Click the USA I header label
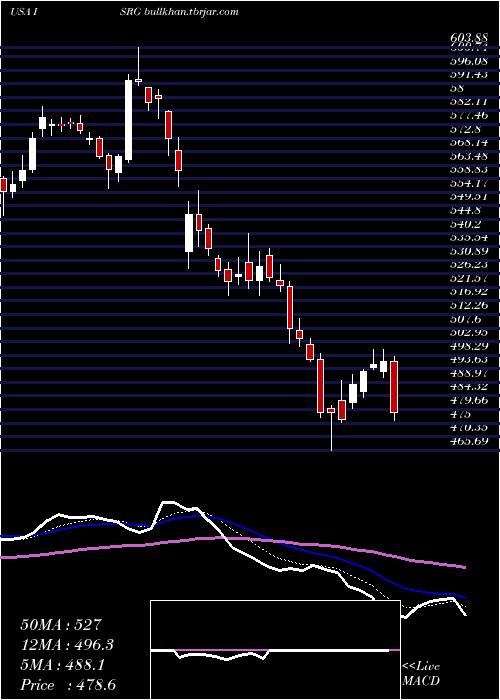The image size is (500, 700). tap(26, 12)
